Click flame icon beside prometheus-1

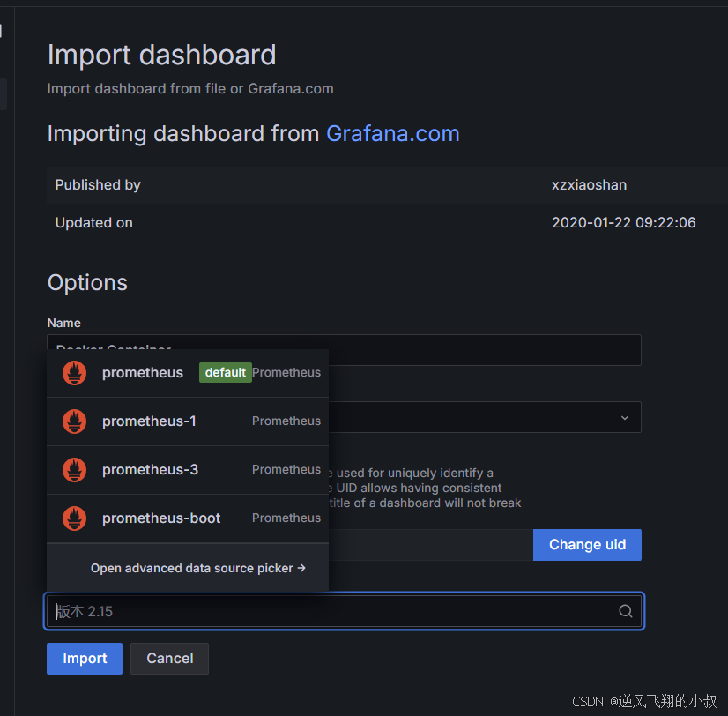point(74,421)
